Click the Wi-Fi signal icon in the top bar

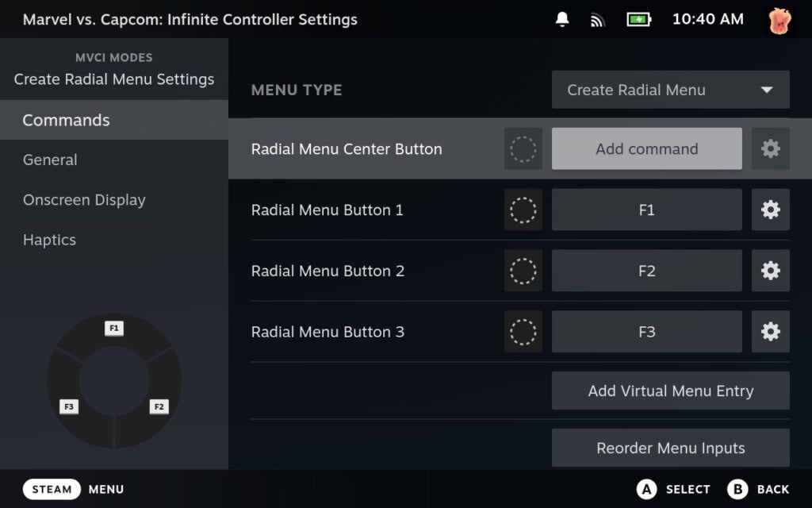[x=596, y=18]
